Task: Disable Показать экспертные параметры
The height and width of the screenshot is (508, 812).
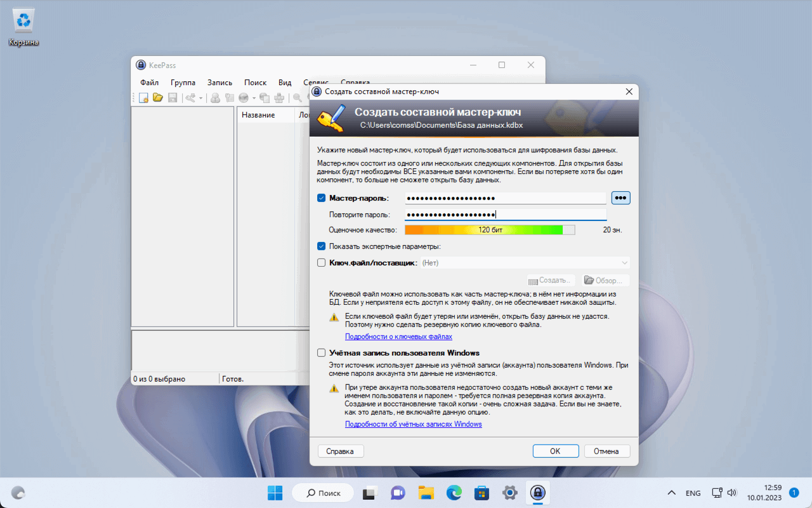Action: click(x=321, y=246)
